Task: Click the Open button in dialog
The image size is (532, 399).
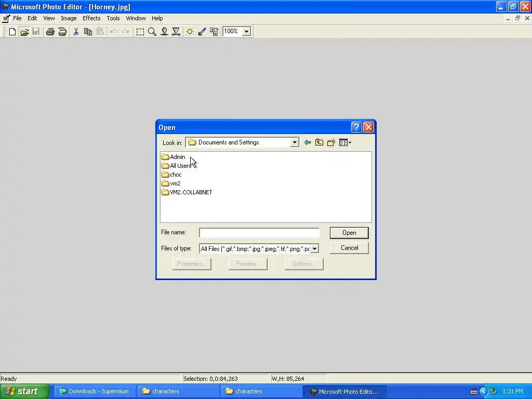Action: point(349,233)
